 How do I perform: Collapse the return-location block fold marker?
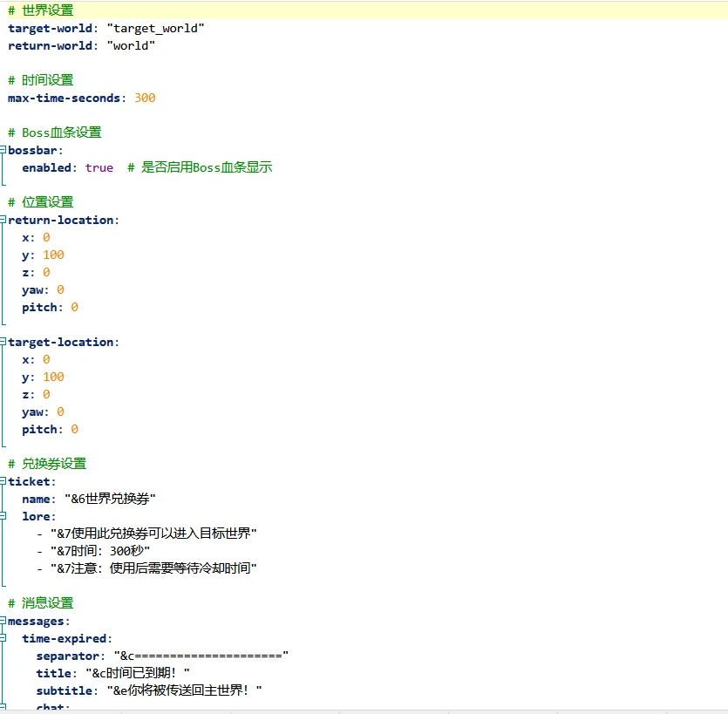[x=3, y=219]
